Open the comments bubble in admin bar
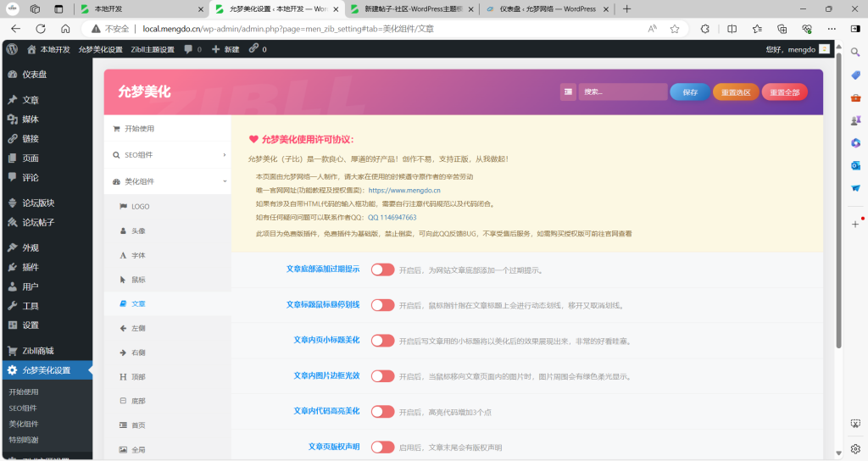The height and width of the screenshot is (461, 868). (x=192, y=49)
